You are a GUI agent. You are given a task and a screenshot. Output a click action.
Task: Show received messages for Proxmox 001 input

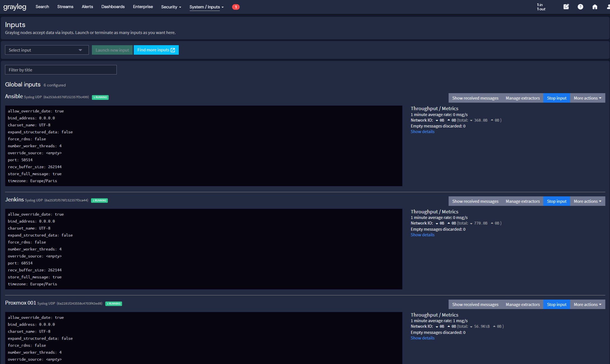tap(475, 304)
